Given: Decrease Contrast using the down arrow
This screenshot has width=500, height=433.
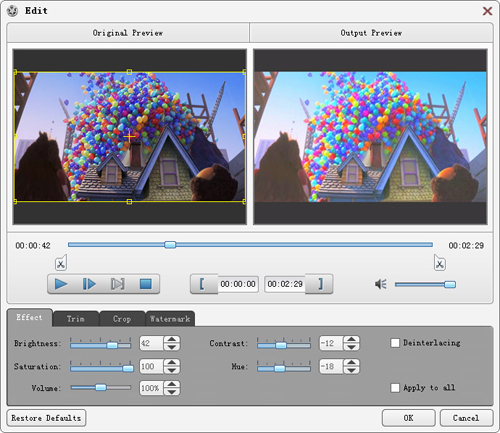Looking at the screenshot, I should (x=351, y=347).
